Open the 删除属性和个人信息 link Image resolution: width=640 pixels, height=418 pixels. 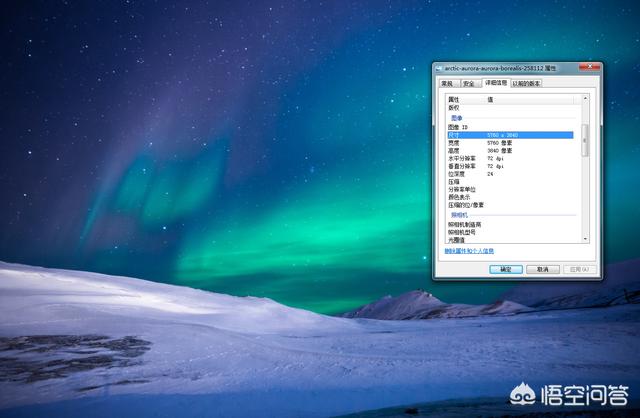coord(469,251)
